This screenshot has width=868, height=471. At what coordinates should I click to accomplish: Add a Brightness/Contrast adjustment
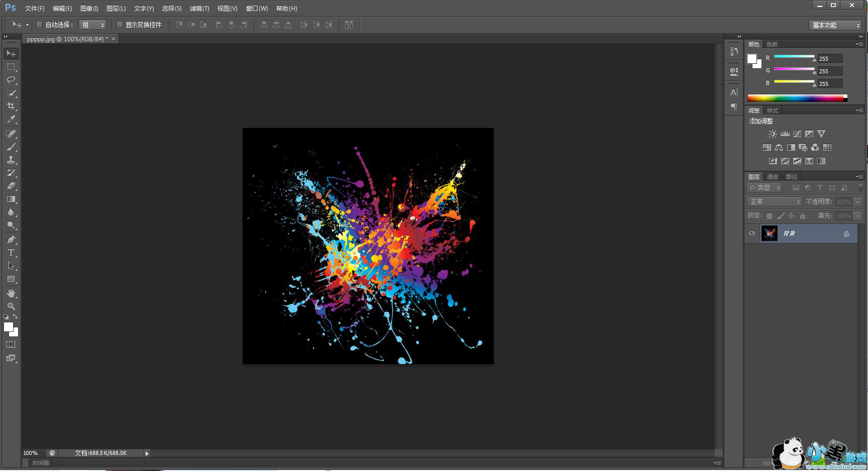[x=773, y=134]
